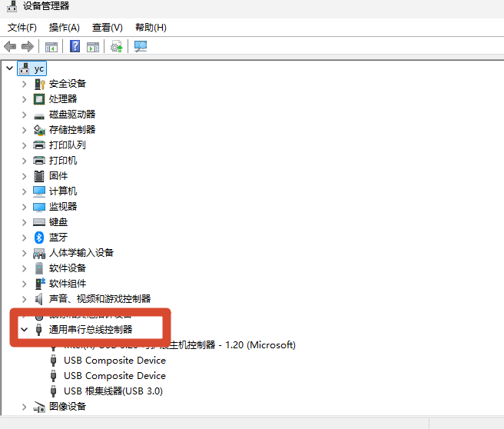Click the Update driver toolbar icon

coord(116,47)
